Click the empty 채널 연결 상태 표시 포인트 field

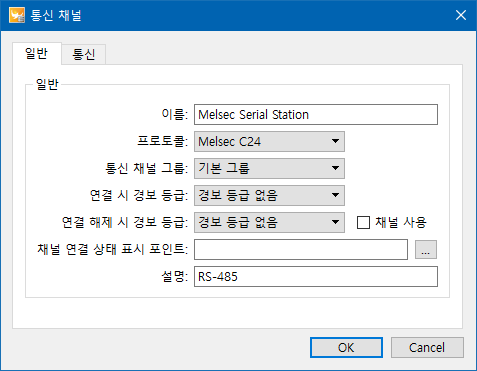[301, 249]
